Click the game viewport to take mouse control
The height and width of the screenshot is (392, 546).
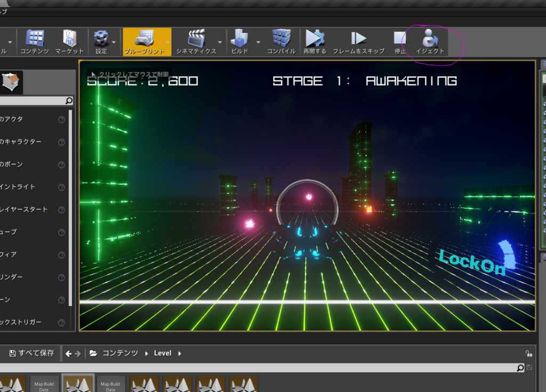[x=307, y=195]
